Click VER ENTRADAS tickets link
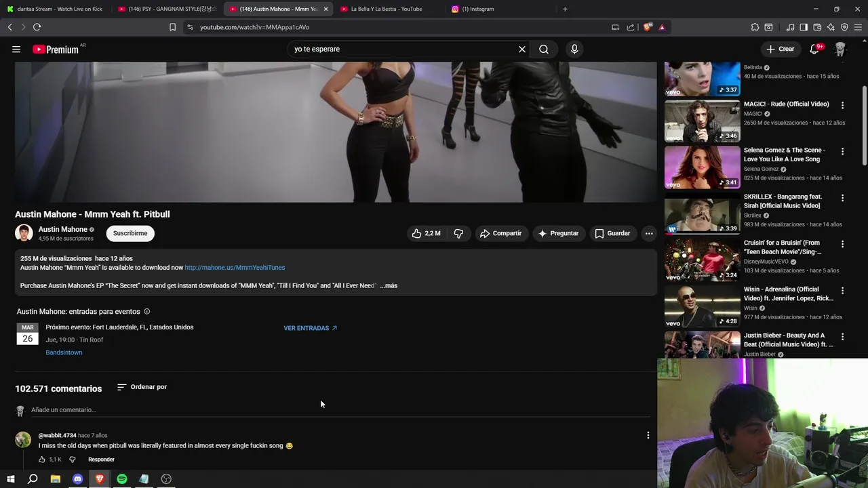Screen dimensions: 868x488 (311, 328)
